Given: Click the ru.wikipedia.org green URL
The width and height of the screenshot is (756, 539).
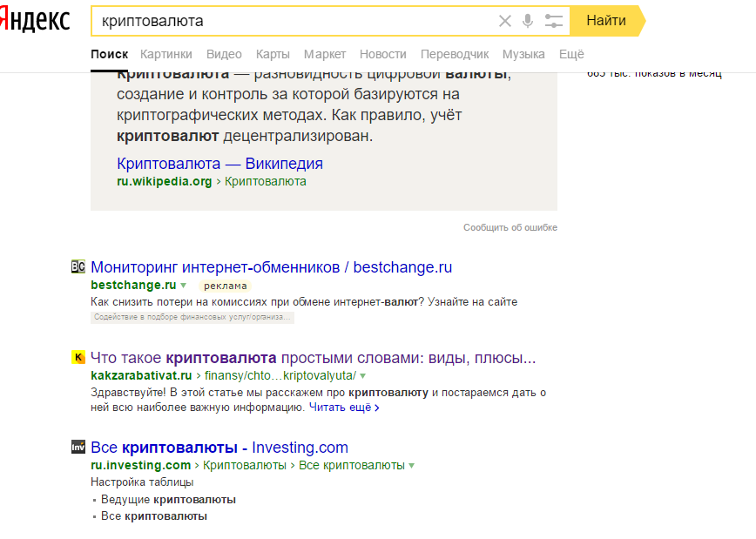Looking at the screenshot, I should tap(165, 182).
